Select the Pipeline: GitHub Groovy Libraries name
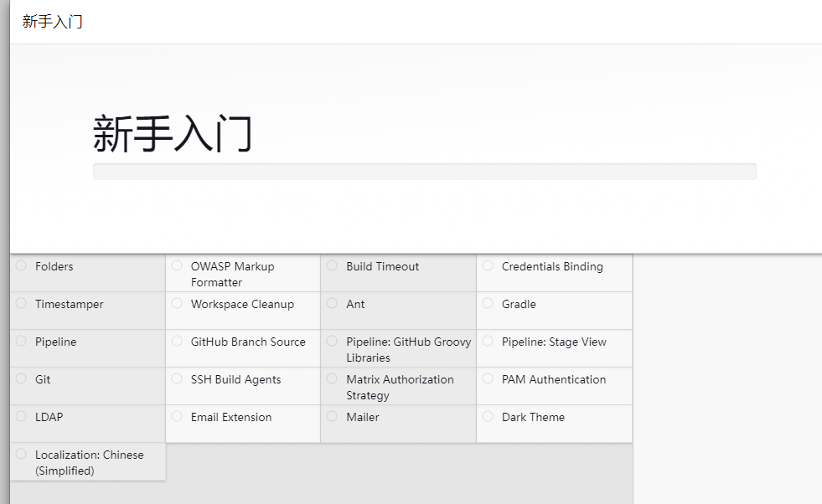This screenshot has width=822, height=504. coord(408,349)
